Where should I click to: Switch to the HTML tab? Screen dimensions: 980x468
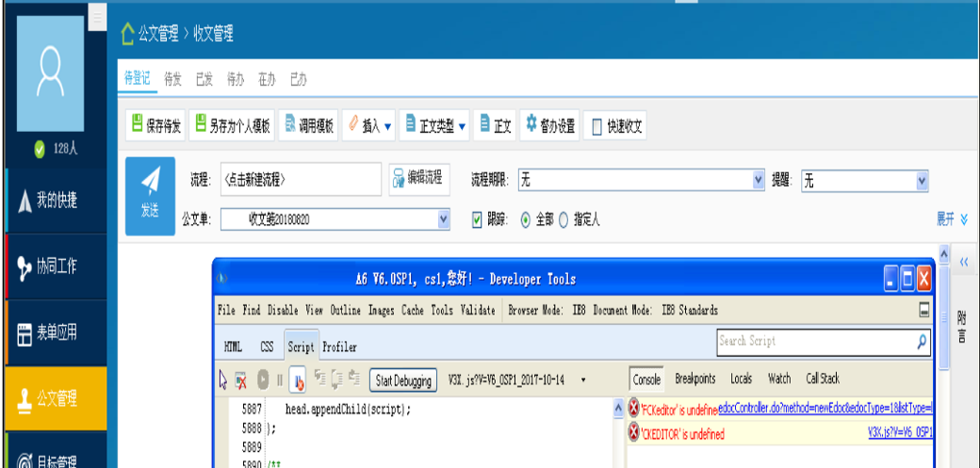coord(233,347)
